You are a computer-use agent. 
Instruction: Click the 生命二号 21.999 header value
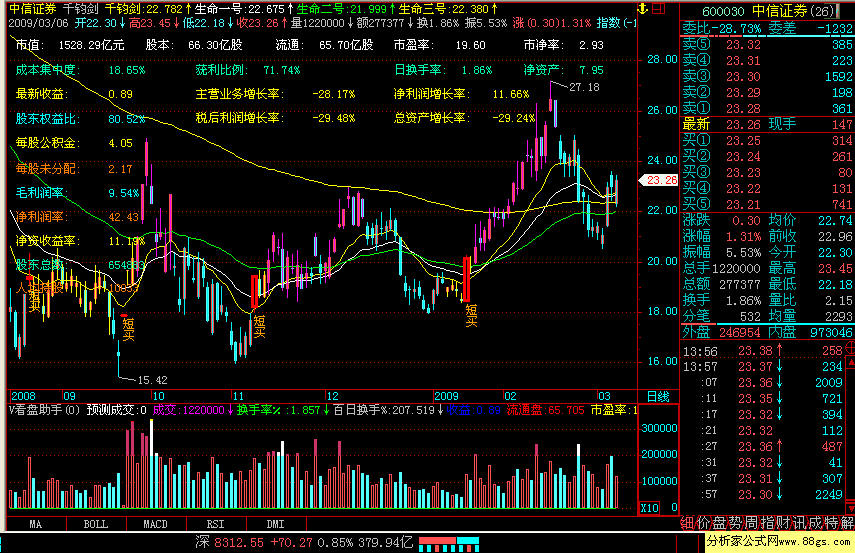345,9
